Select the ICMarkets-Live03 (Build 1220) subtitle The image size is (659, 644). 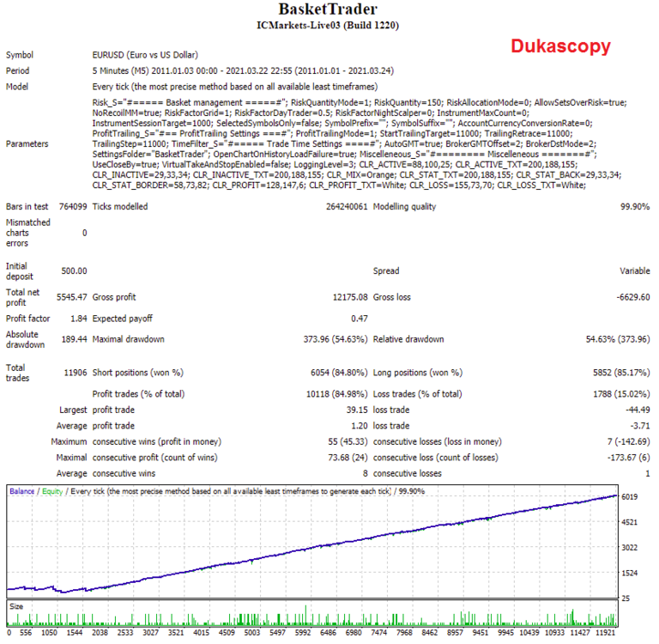tap(328, 25)
